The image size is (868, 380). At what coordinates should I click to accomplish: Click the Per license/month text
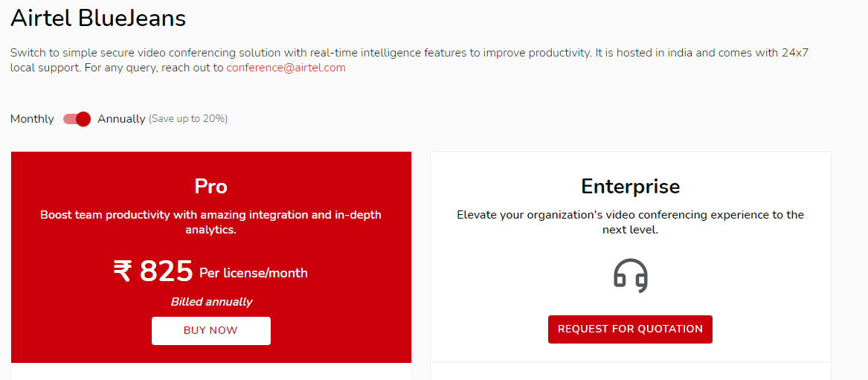254,273
